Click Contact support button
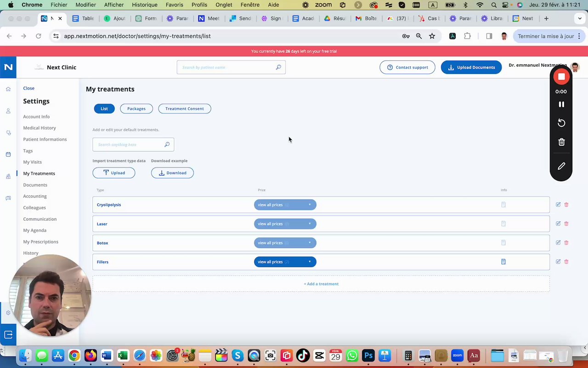 point(407,67)
